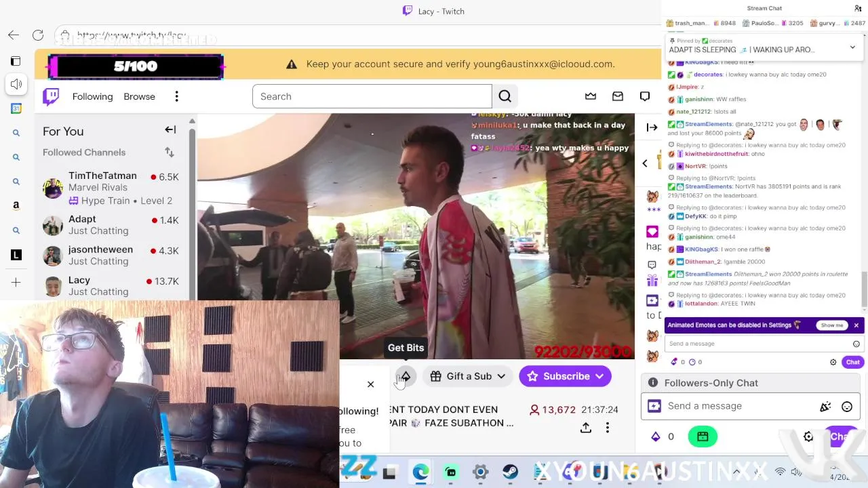Focus the Twitch Search field

point(372,96)
